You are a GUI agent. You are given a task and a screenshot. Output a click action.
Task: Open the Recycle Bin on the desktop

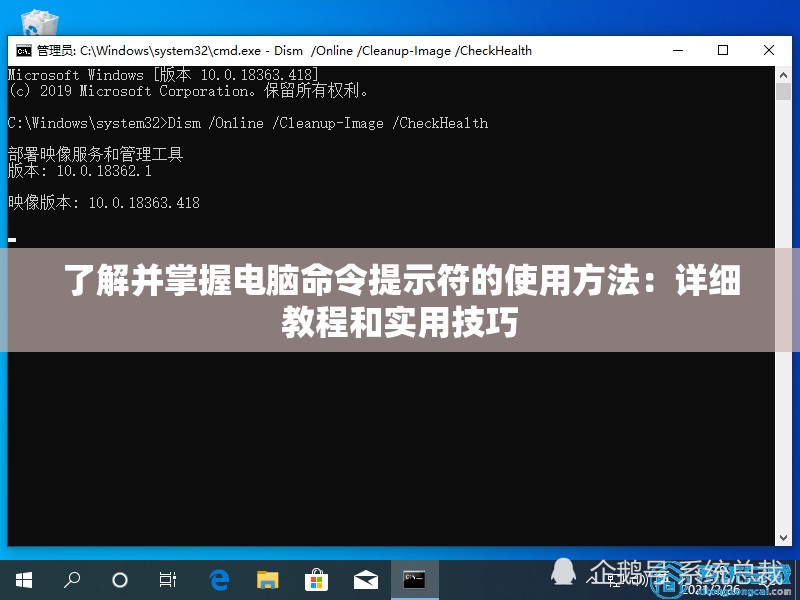40,24
